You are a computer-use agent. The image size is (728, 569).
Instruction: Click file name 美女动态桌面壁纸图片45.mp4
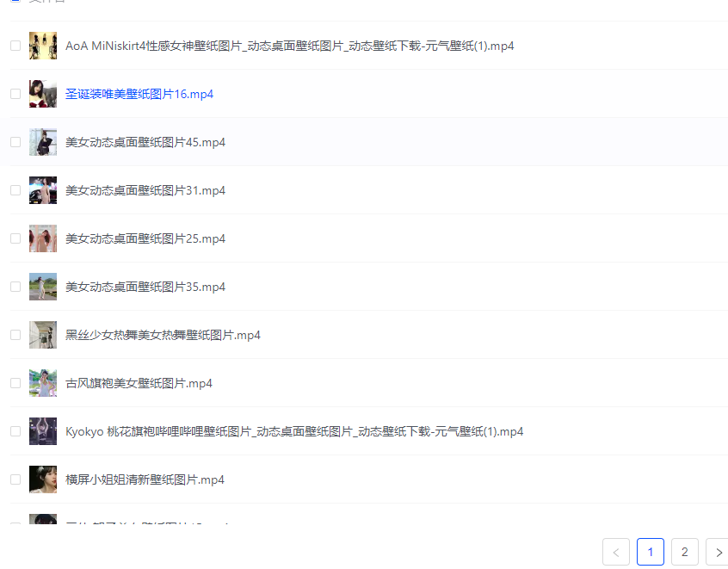(x=145, y=142)
